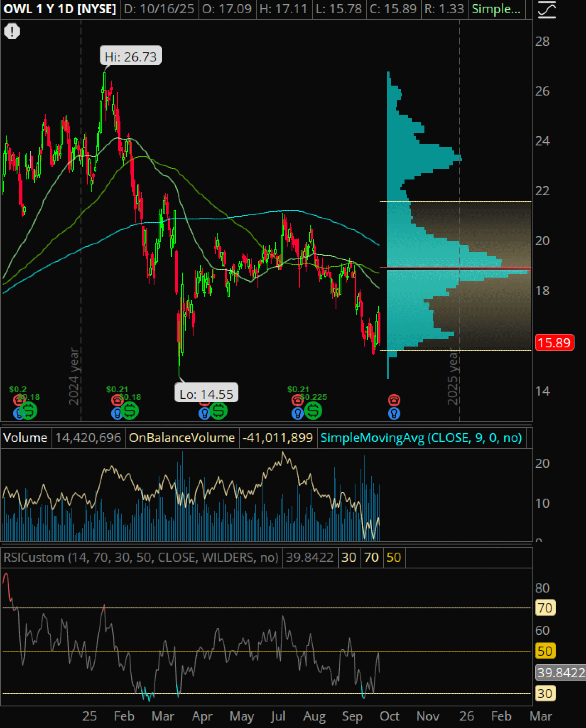Viewport: 586px width, 728px height.
Task: Click the volume value "14,420,696"
Action: point(88,438)
